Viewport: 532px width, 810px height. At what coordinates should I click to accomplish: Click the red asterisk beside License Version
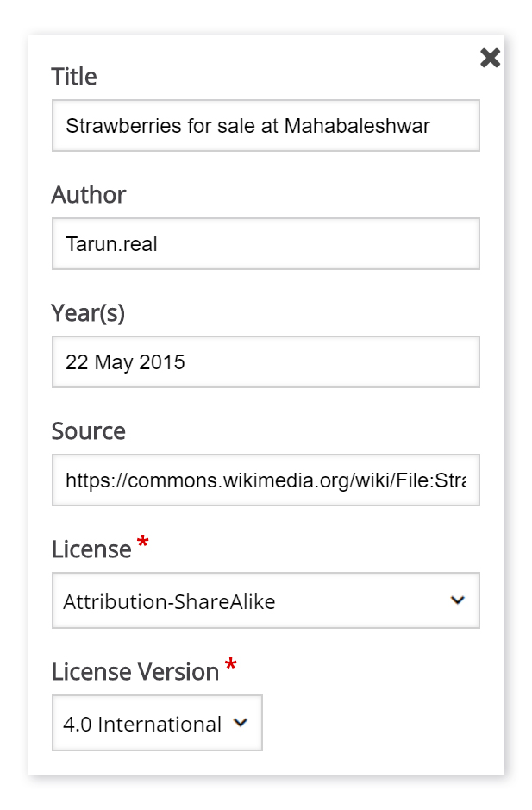point(230,664)
